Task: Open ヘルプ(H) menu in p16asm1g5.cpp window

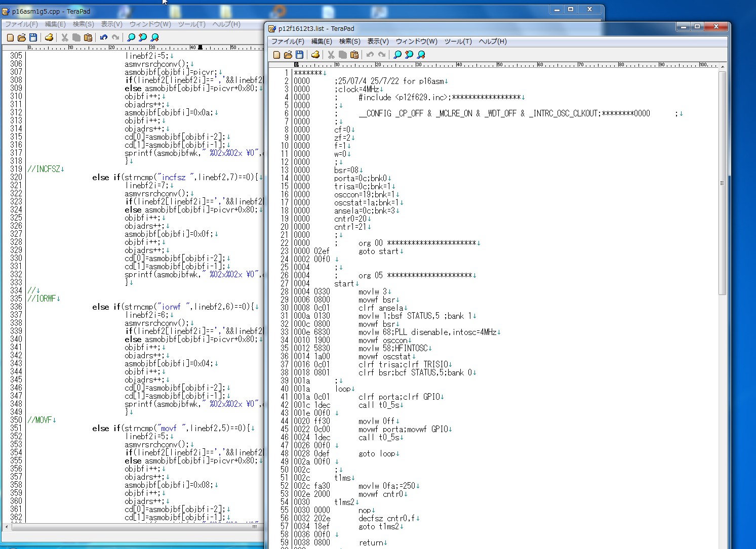Action: point(226,24)
